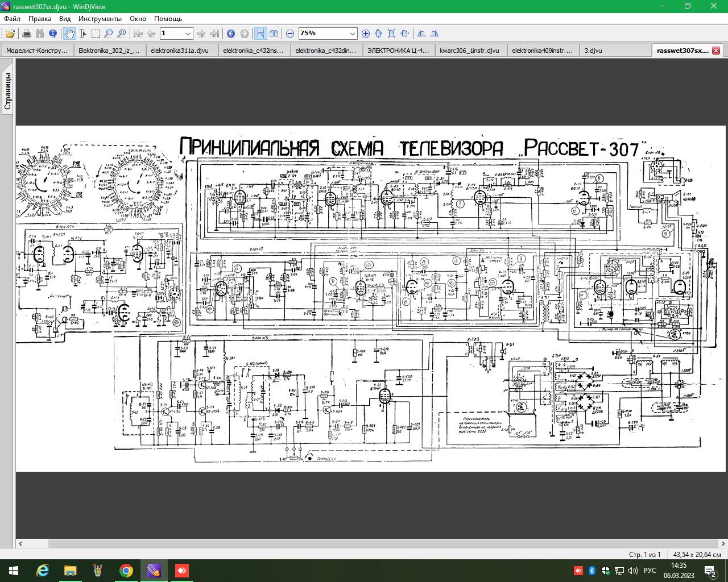Open Find with the binoculars icon
Viewport: 728px width, 582px height.
pos(39,34)
